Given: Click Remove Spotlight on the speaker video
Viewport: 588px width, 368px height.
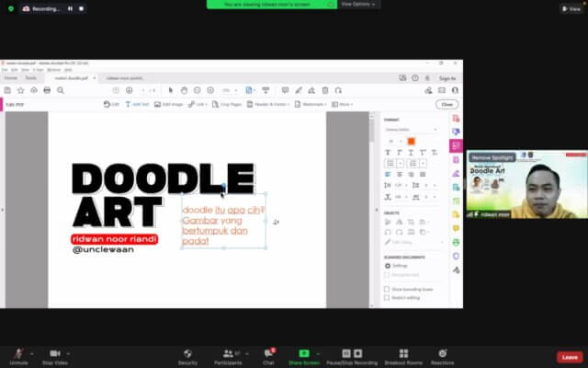Looking at the screenshot, I should click(492, 157).
